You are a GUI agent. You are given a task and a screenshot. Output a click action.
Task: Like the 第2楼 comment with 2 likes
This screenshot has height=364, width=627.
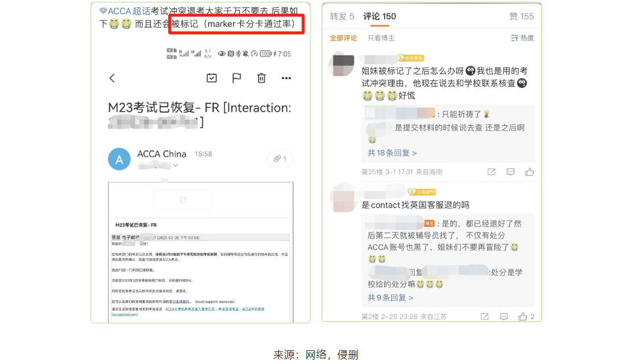tap(526, 317)
